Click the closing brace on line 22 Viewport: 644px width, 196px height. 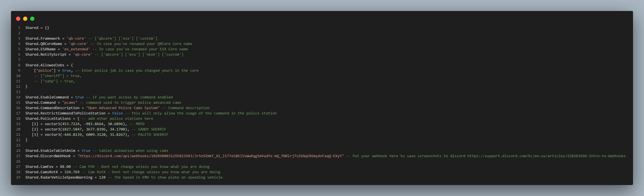pyautogui.click(x=26, y=140)
